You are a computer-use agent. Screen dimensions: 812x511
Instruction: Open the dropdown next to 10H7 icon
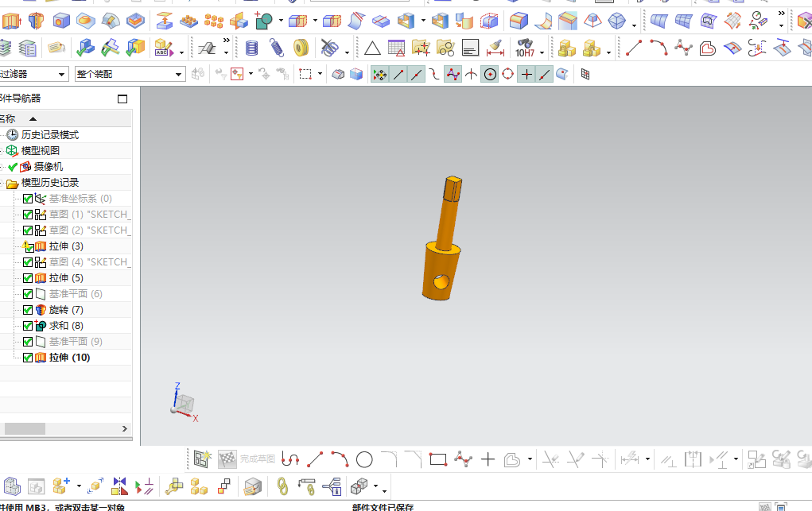coord(542,52)
